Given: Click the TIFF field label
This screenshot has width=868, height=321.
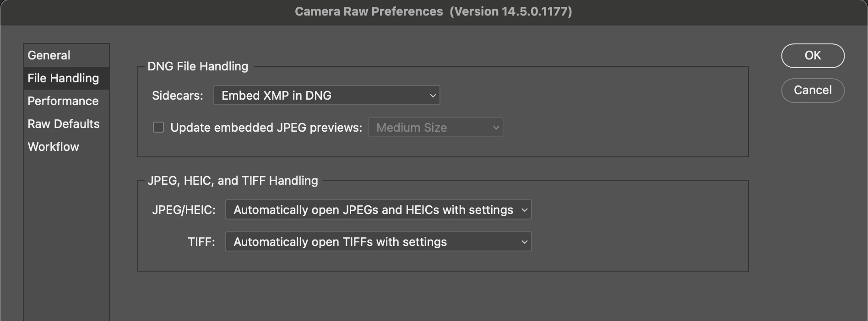Looking at the screenshot, I should point(201,242).
